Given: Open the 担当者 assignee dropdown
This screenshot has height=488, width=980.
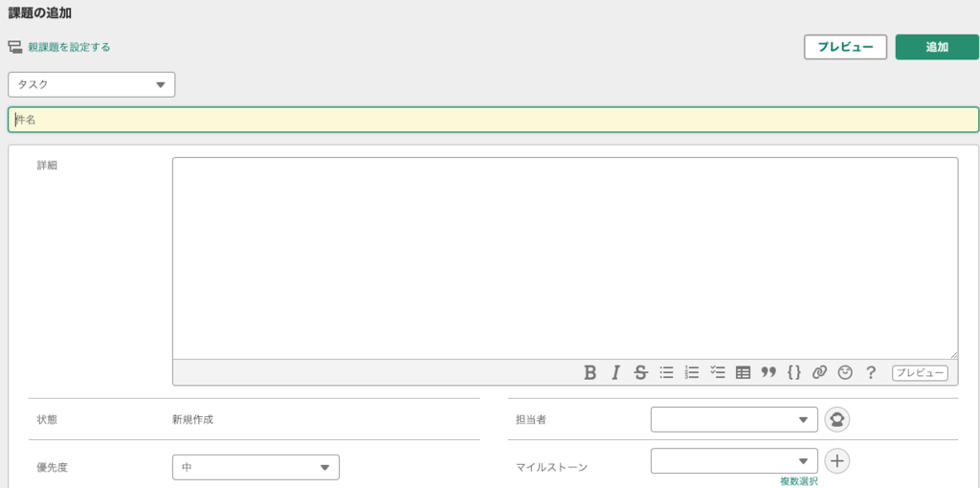Looking at the screenshot, I should [x=734, y=419].
